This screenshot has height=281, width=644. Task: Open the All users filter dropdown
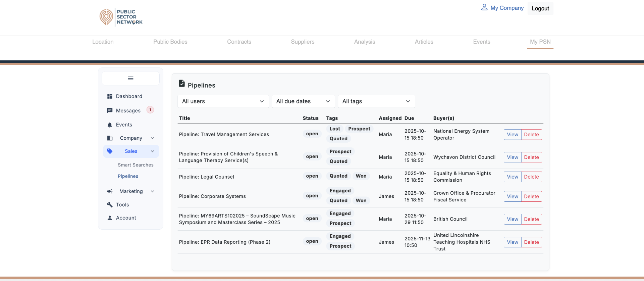point(223,101)
